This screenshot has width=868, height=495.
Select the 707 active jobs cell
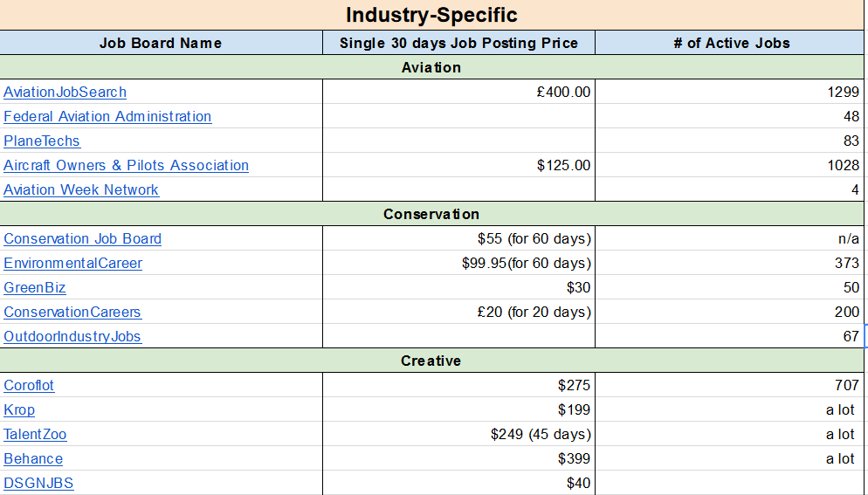(730, 385)
